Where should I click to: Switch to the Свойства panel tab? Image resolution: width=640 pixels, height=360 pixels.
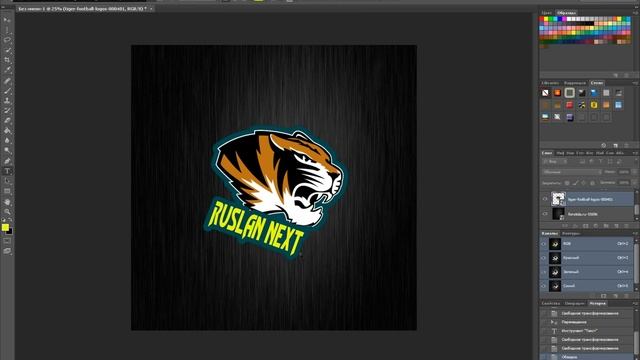(x=550, y=303)
